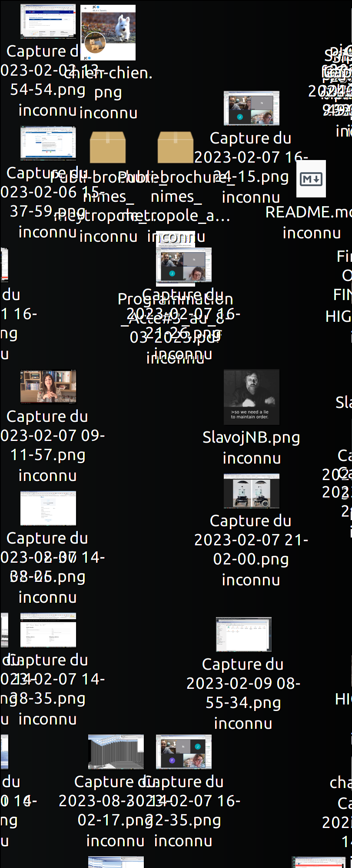
Task: Select the README.md markdown file icon
Action: tap(311, 179)
